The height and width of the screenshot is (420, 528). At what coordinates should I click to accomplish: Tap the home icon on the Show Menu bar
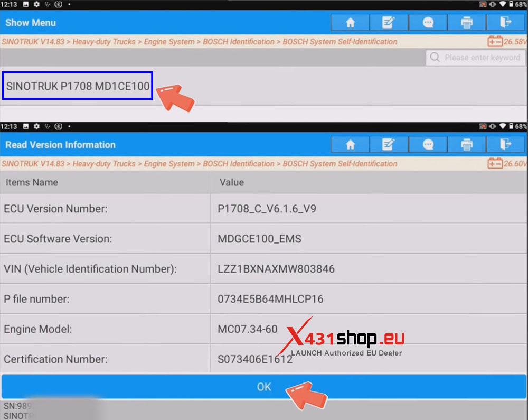[x=350, y=23]
